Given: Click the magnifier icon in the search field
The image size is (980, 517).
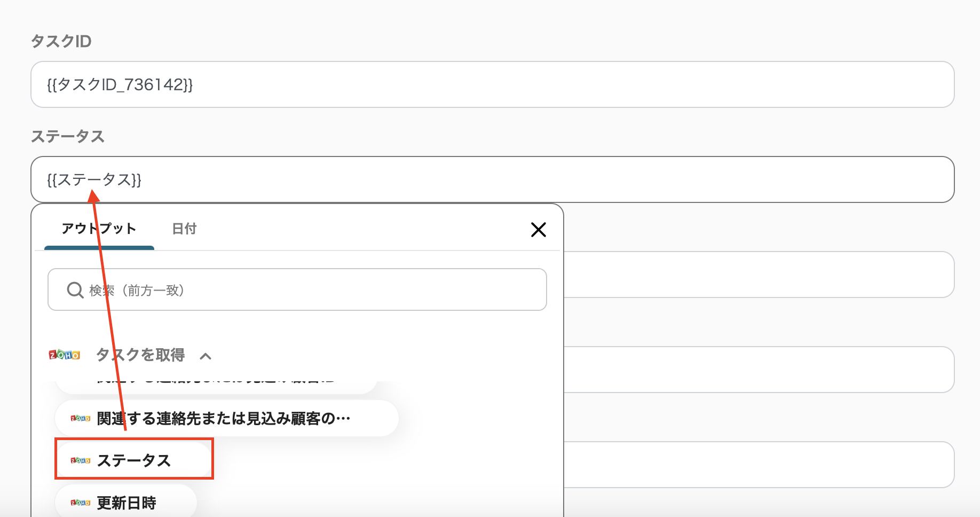Looking at the screenshot, I should [74, 290].
